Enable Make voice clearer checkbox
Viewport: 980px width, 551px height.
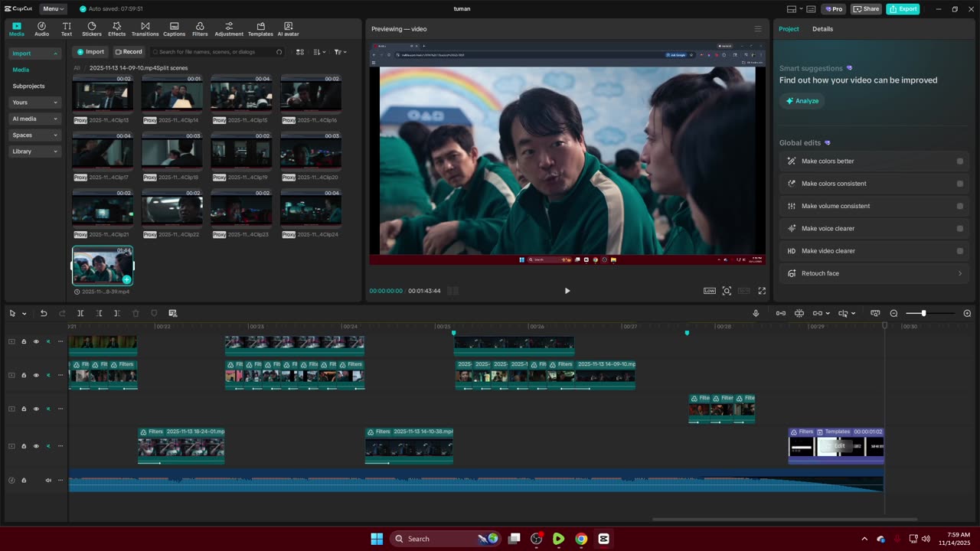(960, 228)
